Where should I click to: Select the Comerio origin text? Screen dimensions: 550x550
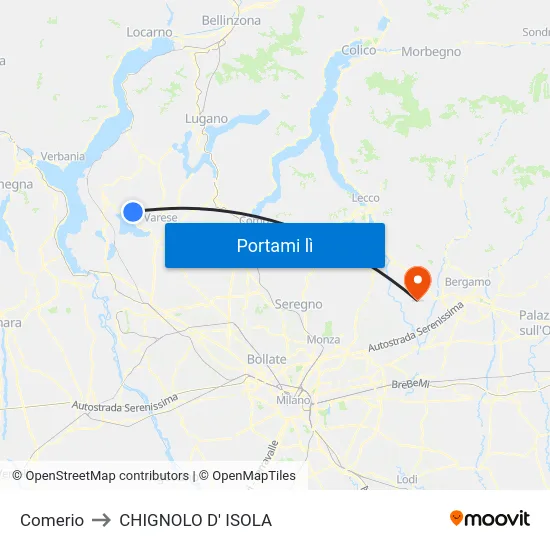point(52,520)
